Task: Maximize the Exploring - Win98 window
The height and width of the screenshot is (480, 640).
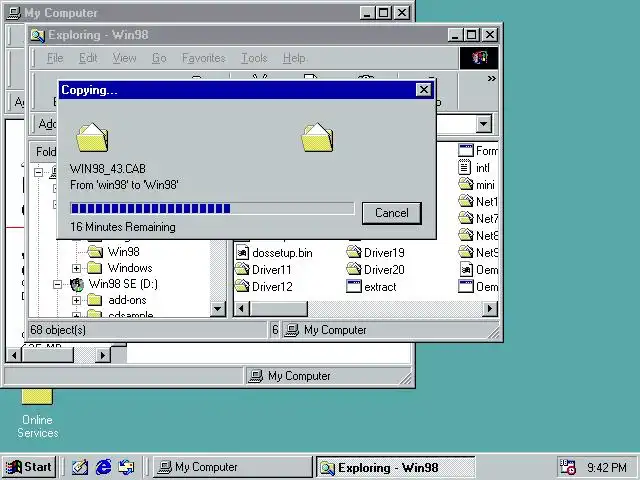Action: 471,35
